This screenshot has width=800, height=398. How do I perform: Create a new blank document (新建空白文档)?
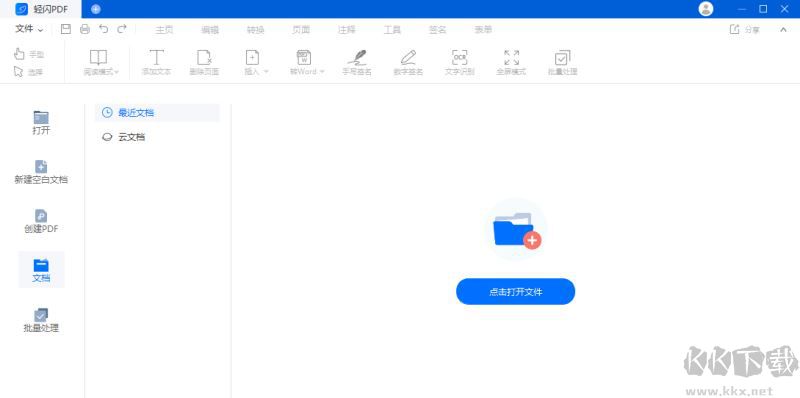(41, 172)
